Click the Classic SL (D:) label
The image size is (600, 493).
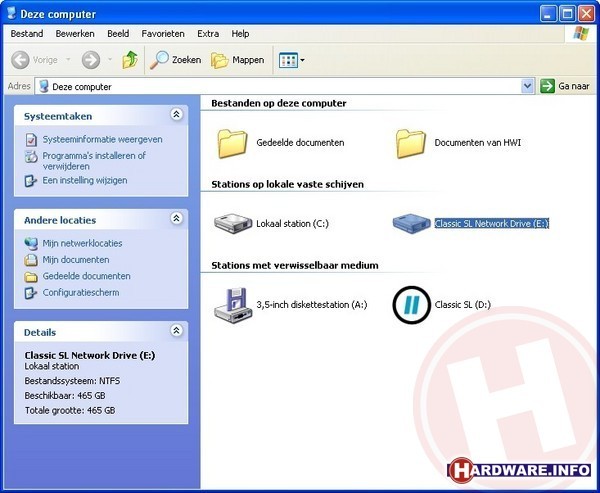click(463, 305)
